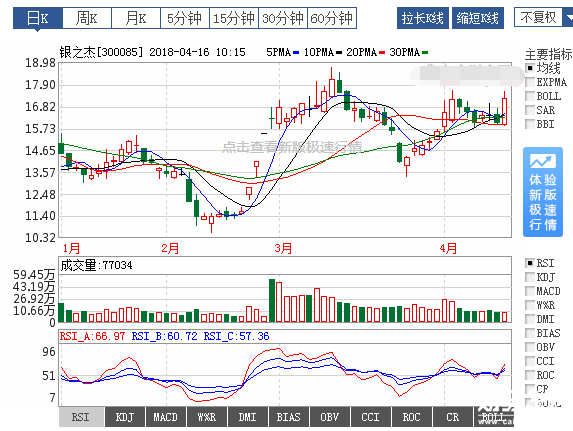Select the RSI sub-indicator radio
This screenshot has height=431, width=573.
(x=530, y=263)
